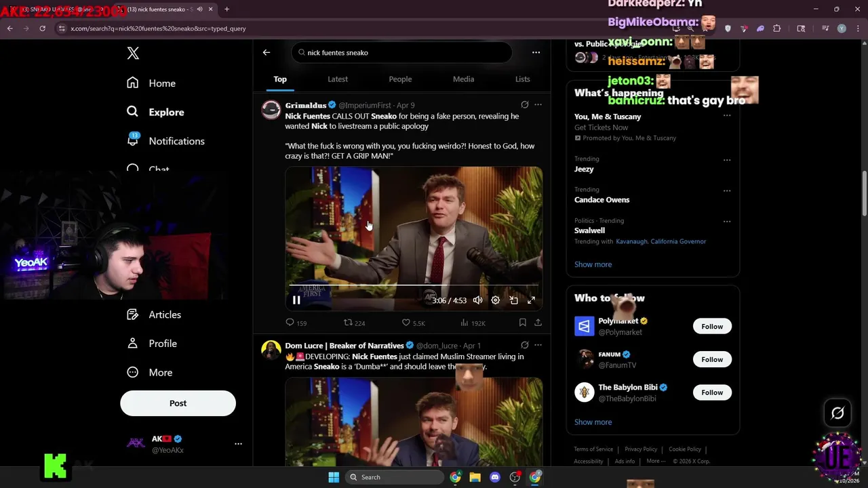Open media controls in browser toolbar
This screenshot has width=868, height=488.
coord(825,28)
